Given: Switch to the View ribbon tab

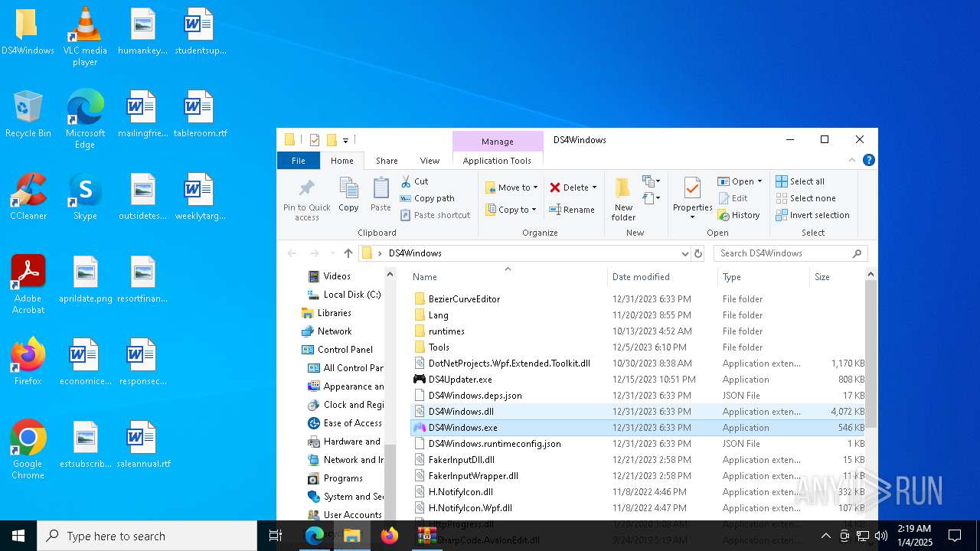Looking at the screenshot, I should point(430,161).
